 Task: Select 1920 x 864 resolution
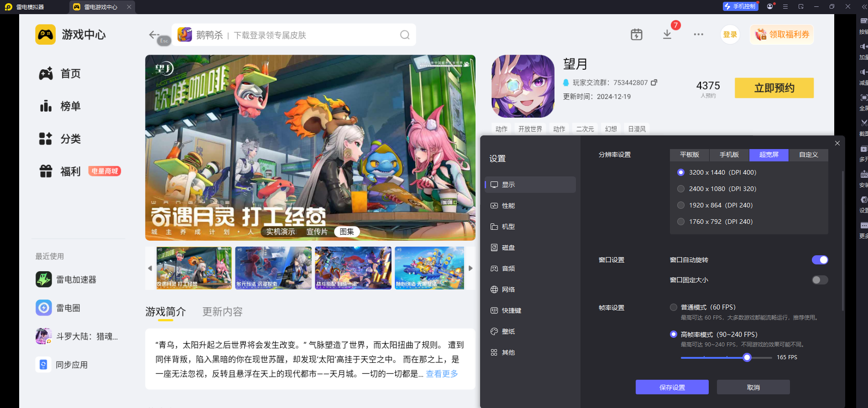coord(681,205)
